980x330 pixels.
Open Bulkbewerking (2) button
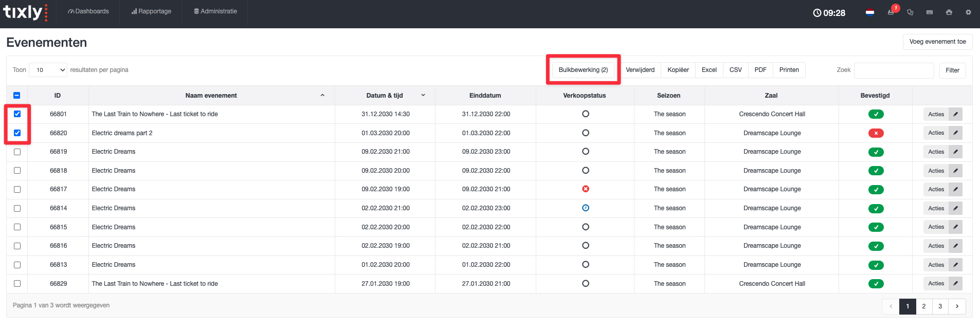(x=583, y=70)
